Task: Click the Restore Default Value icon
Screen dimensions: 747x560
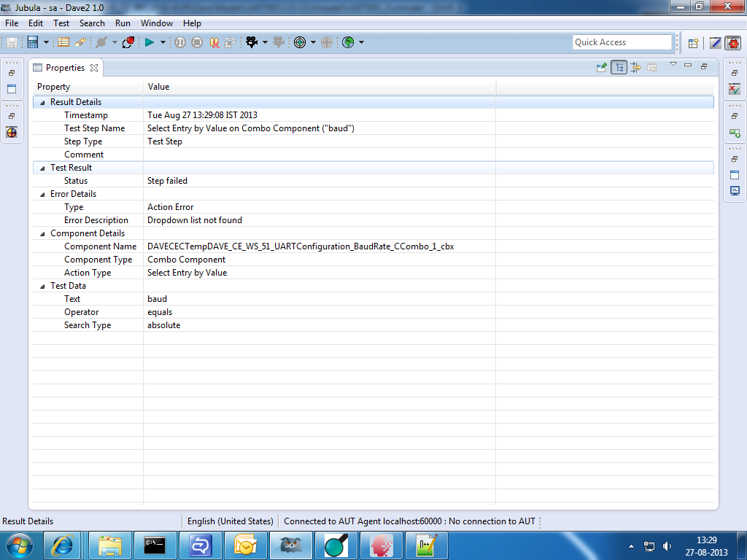Action: (652, 68)
